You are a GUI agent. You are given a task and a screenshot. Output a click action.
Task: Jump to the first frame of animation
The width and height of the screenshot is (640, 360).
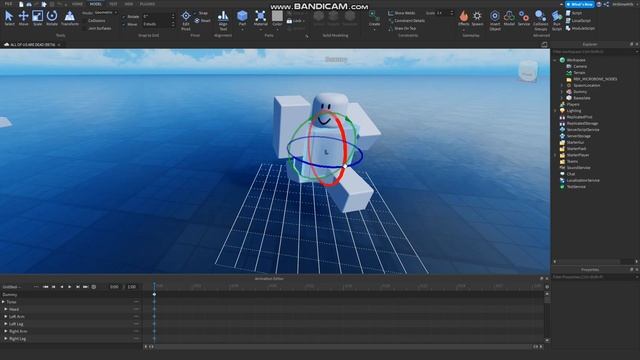pyautogui.click(x=45, y=287)
